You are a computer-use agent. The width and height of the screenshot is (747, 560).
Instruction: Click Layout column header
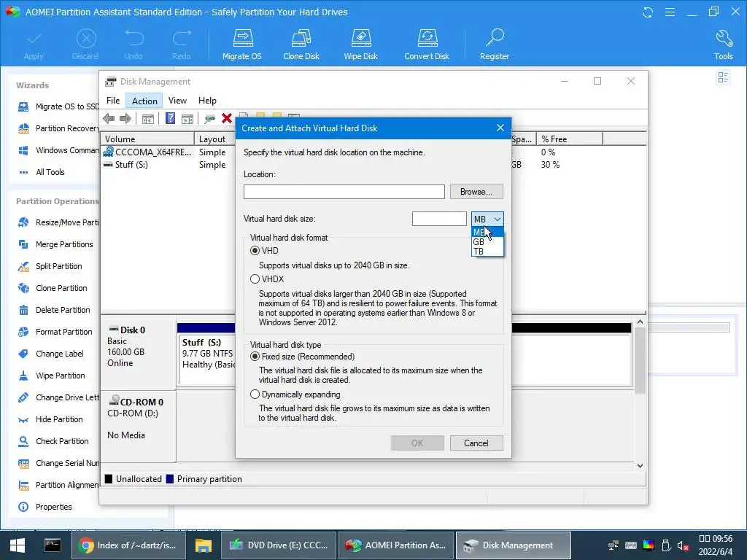[x=215, y=139]
